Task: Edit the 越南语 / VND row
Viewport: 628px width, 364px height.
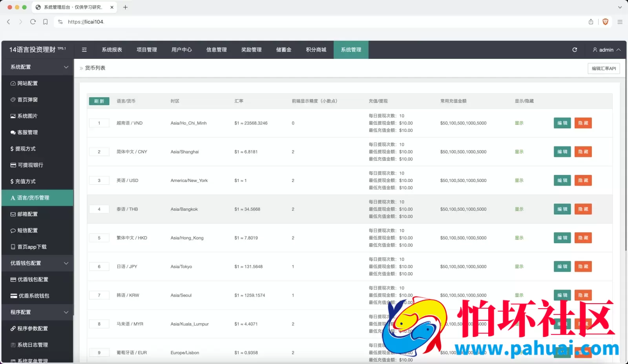Action: point(562,123)
